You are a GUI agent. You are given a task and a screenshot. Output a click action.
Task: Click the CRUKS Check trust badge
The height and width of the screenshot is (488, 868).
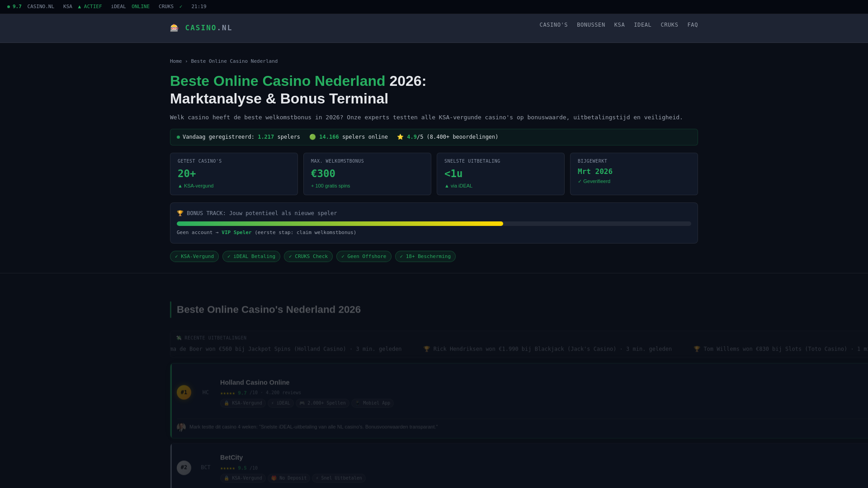308,257
